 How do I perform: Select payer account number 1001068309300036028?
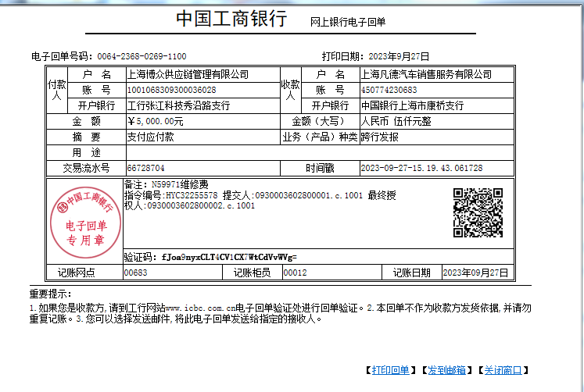tap(172, 91)
